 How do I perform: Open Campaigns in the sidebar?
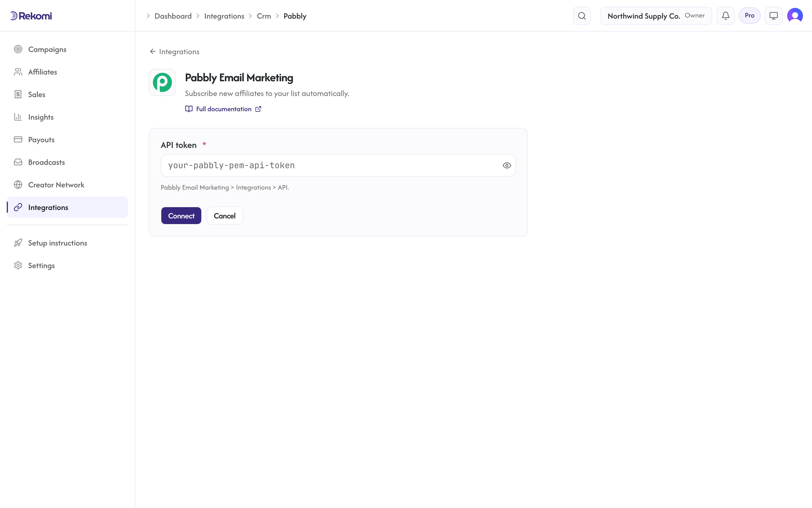67,49
